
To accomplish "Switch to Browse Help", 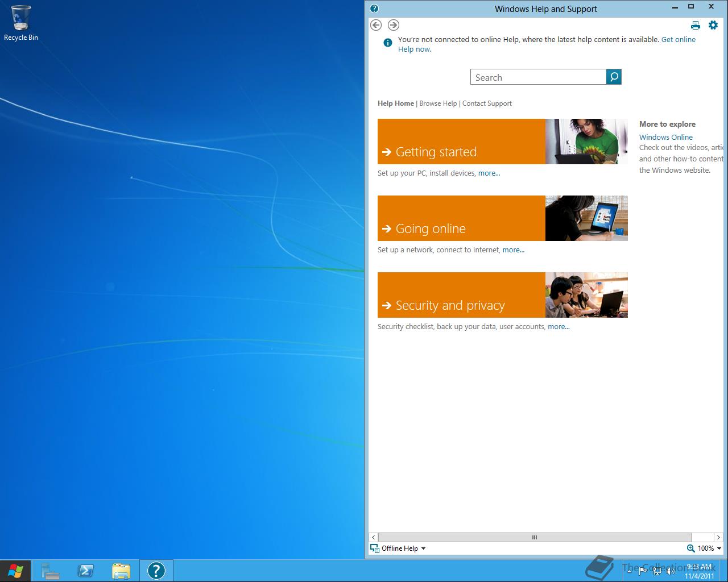I will pyautogui.click(x=438, y=103).
